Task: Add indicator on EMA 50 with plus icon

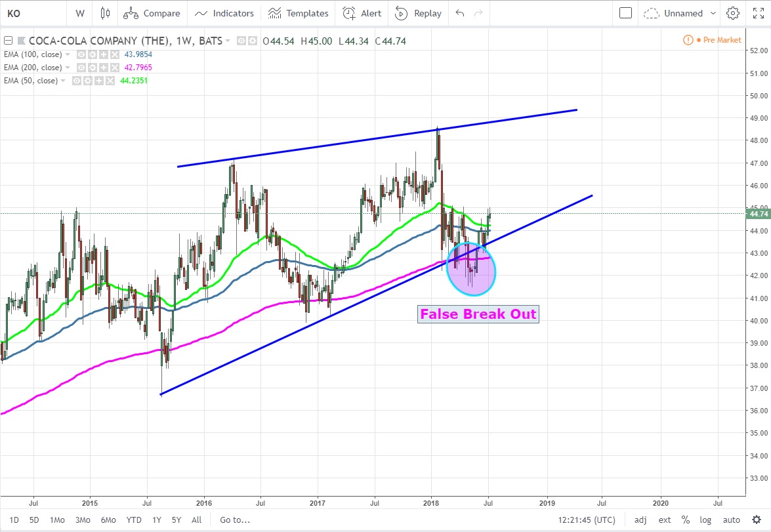Action: [x=99, y=81]
